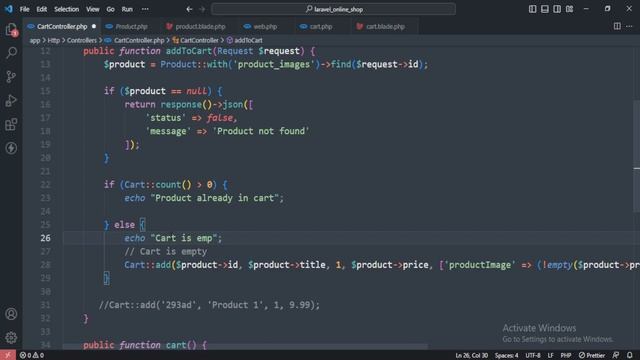Open editor More Actions ellipsis
Viewport: 640px width, 360px height.
point(629,27)
